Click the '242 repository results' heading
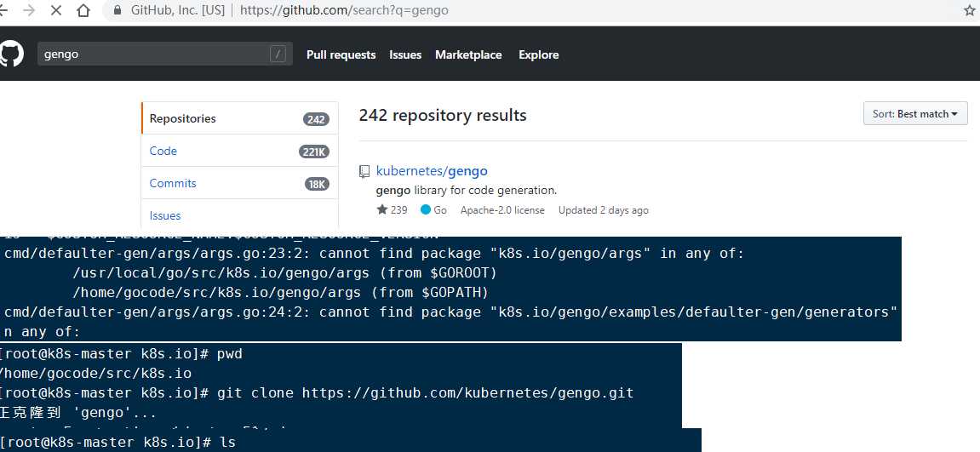The image size is (980, 452). click(x=443, y=115)
